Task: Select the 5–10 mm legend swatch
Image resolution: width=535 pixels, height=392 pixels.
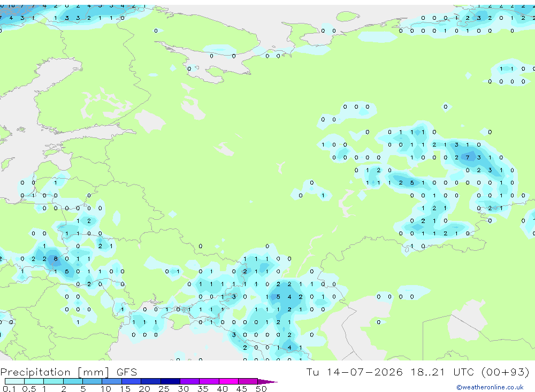Action: (x=93, y=381)
